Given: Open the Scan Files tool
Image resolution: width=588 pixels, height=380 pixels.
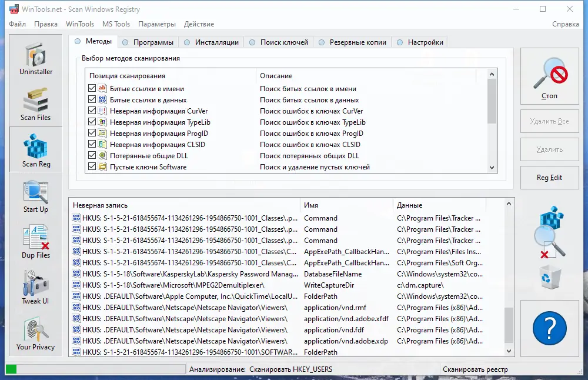Looking at the screenshot, I should pyautogui.click(x=36, y=104).
